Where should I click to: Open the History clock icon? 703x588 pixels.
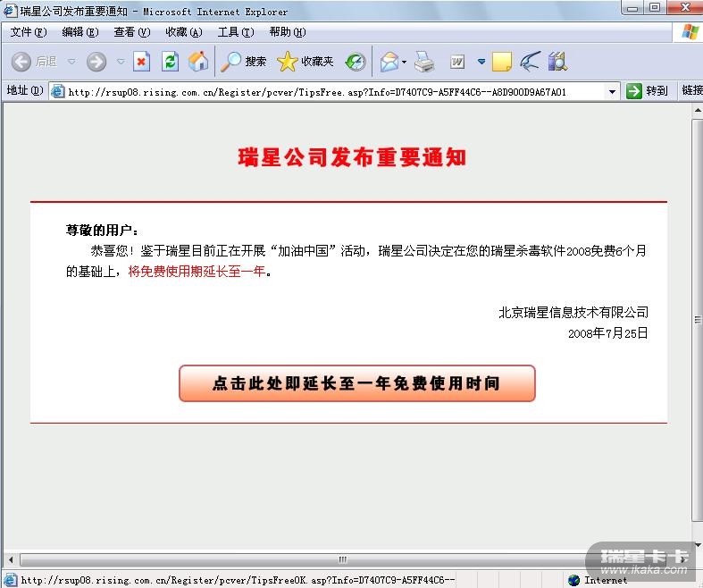pos(356,62)
